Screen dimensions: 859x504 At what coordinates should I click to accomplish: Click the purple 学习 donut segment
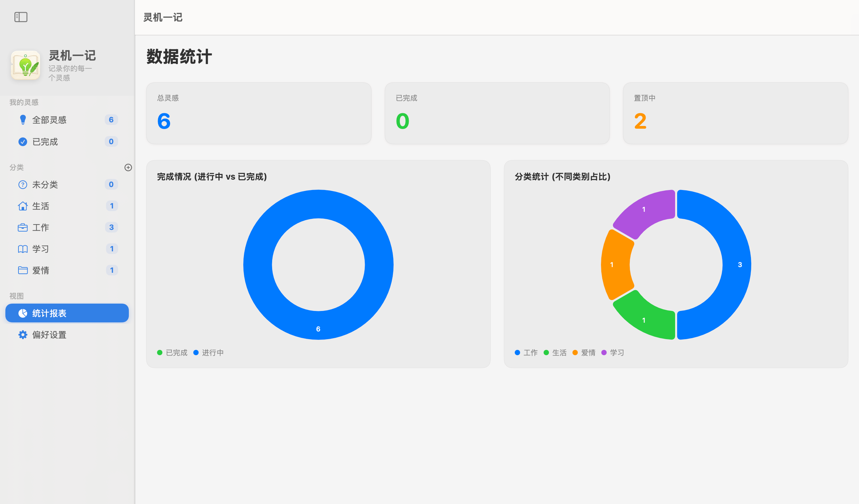[x=644, y=209]
